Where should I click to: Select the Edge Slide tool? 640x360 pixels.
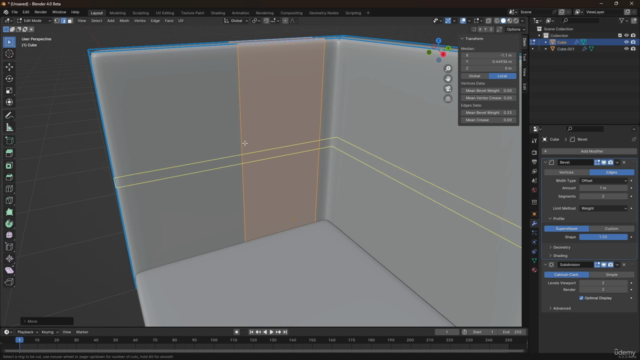pyautogui.click(x=9, y=247)
